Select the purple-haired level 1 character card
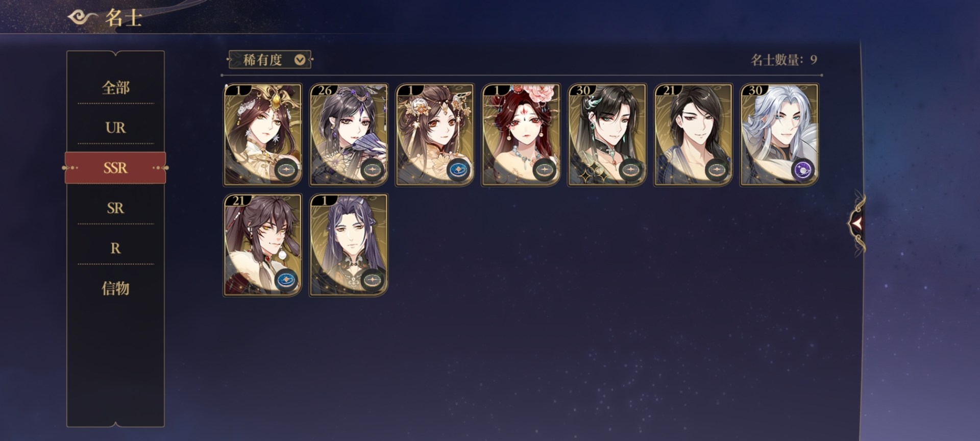Image resolution: width=980 pixels, height=441 pixels. pos(349,245)
